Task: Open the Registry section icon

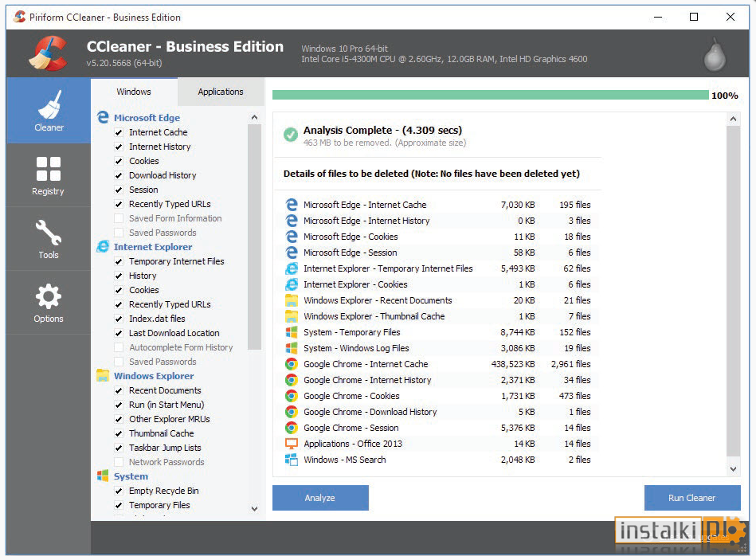Action: pyautogui.click(x=49, y=169)
